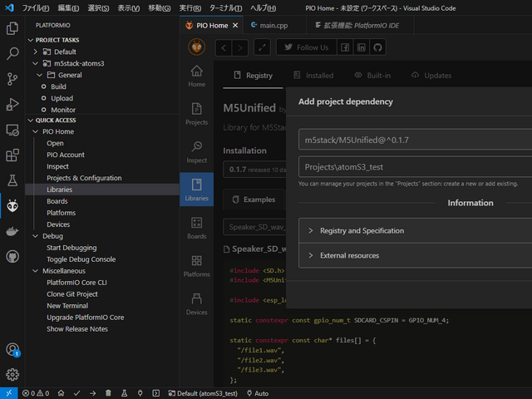
Task: Expand the Default project tasks
Action: 35,52
